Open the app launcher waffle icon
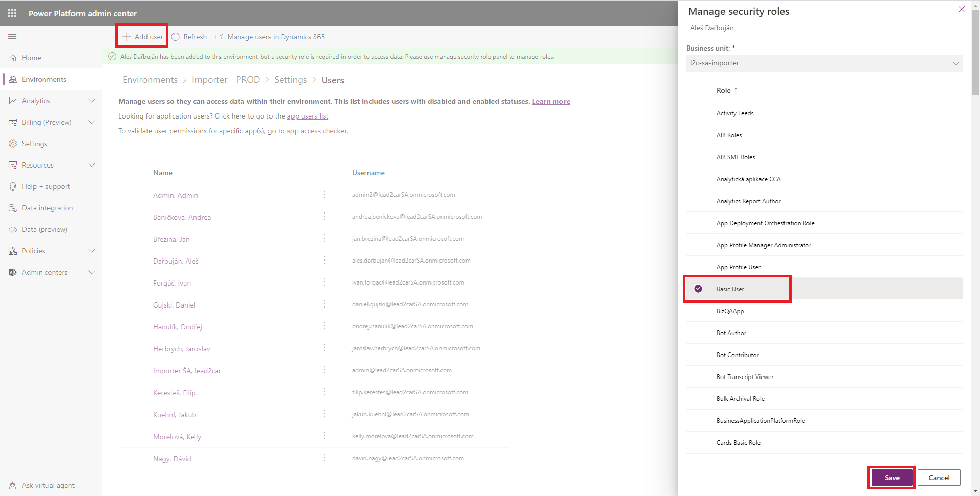Viewport: 980px width, 496px height. click(x=12, y=13)
